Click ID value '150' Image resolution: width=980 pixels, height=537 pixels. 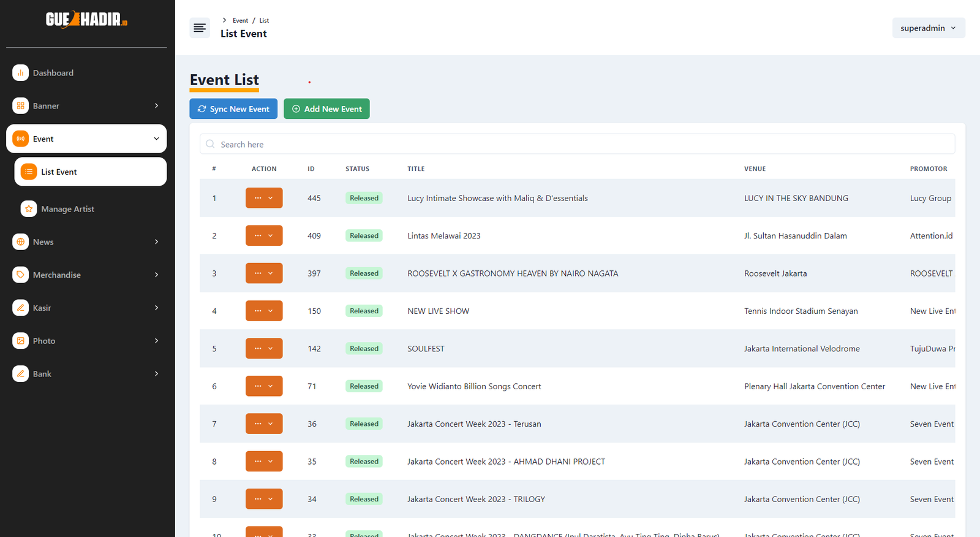(x=314, y=311)
